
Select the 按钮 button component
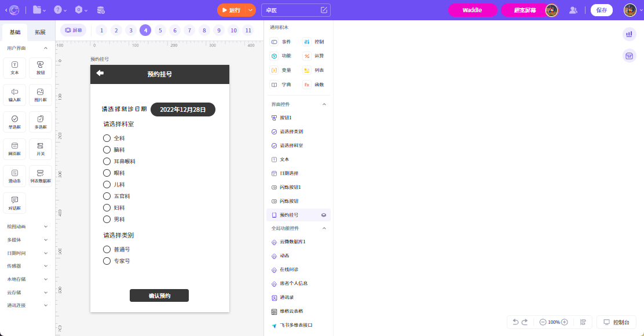click(41, 68)
